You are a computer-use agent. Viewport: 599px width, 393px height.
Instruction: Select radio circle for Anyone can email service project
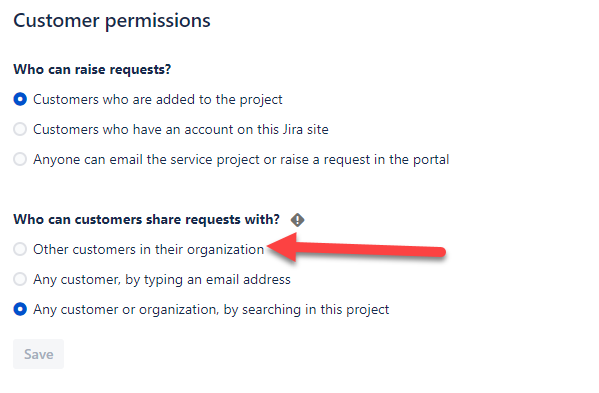(x=20, y=159)
